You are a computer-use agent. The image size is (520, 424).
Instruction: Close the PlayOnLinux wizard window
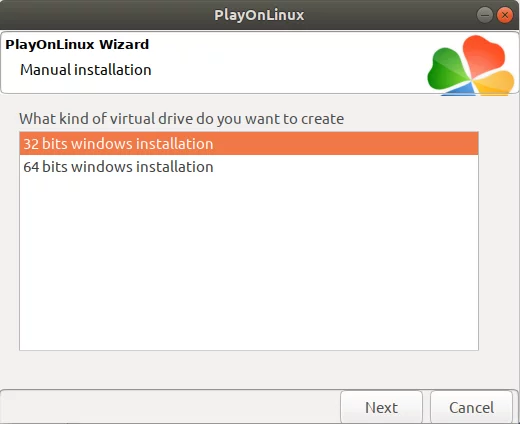[505, 15]
